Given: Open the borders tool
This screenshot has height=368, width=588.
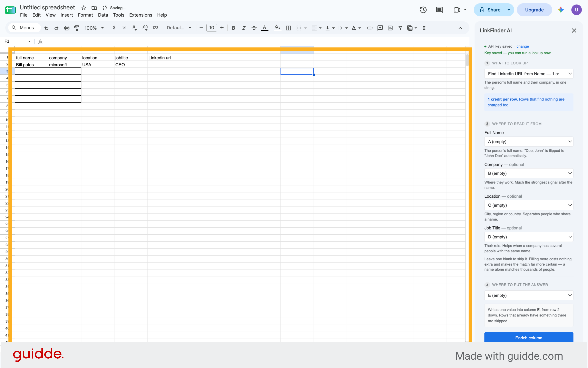Looking at the screenshot, I should pos(288,28).
